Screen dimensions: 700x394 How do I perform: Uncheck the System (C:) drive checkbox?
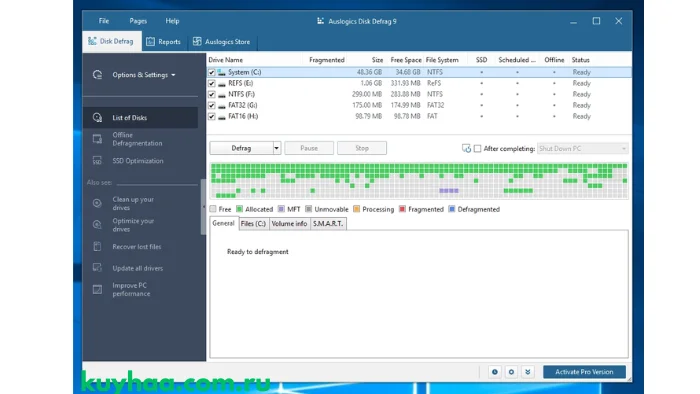[212, 72]
